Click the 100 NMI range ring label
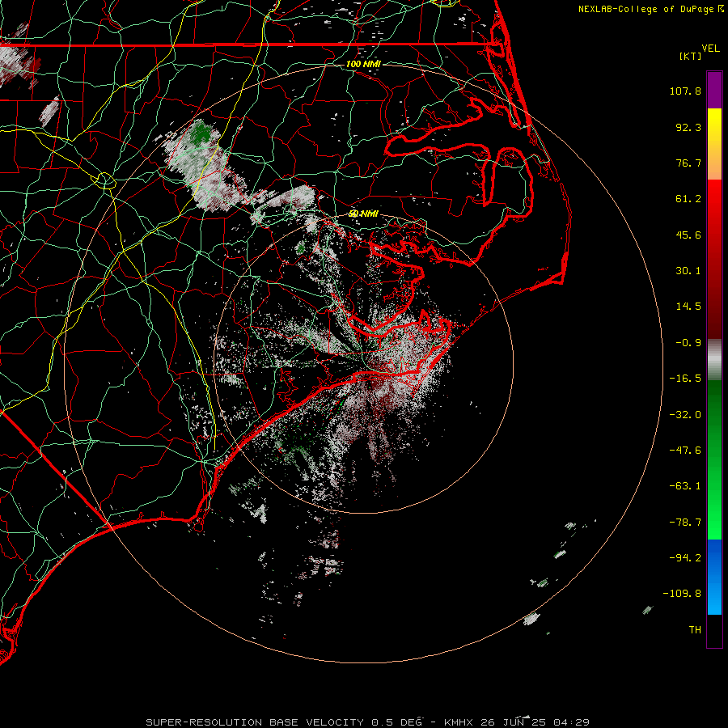This screenshot has width=728, height=728. (x=363, y=64)
